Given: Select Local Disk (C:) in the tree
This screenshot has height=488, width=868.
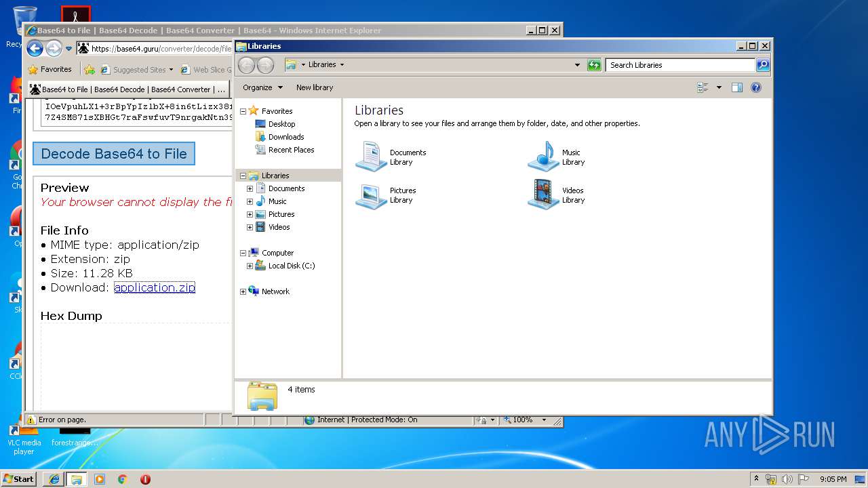Looking at the screenshot, I should click(x=292, y=266).
